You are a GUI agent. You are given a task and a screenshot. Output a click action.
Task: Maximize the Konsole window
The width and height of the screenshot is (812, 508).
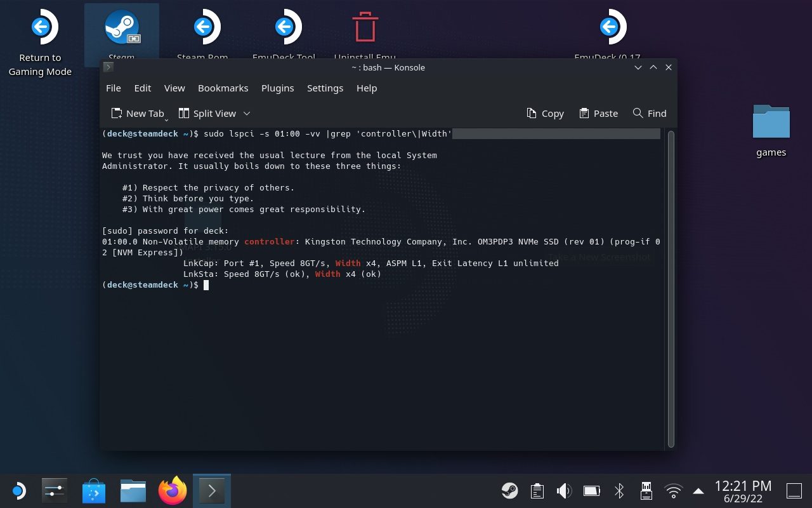pyautogui.click(x=653, y=67)
